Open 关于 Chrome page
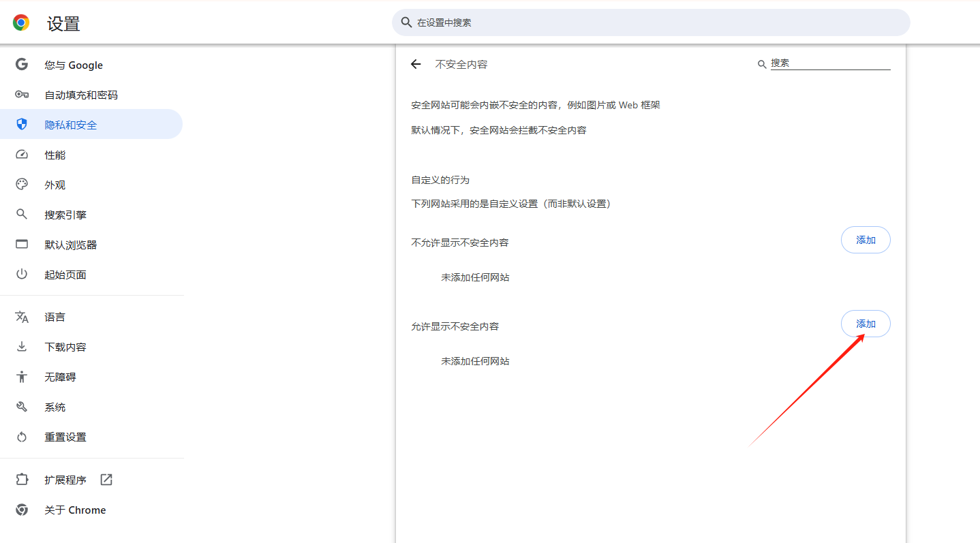Screen dimensions: 980x543 91,510
